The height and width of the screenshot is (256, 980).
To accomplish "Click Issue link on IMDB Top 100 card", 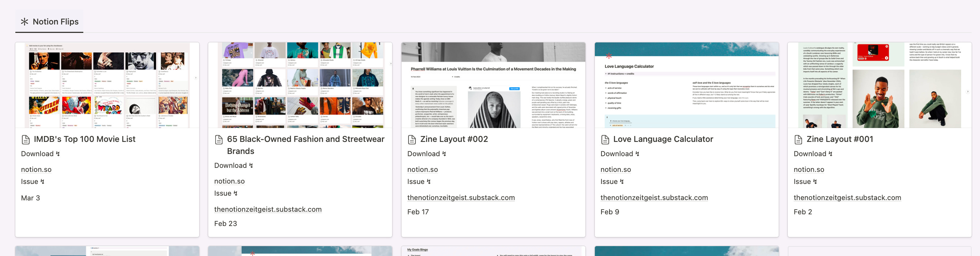I will point(33,182).
